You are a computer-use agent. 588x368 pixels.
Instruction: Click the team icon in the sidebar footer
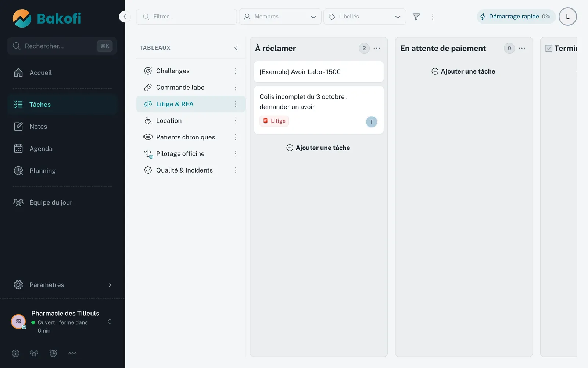click(x=34, y=353)
